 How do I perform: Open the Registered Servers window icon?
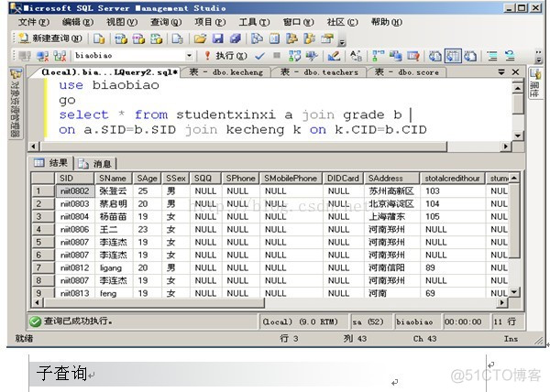tap(257, 38)
